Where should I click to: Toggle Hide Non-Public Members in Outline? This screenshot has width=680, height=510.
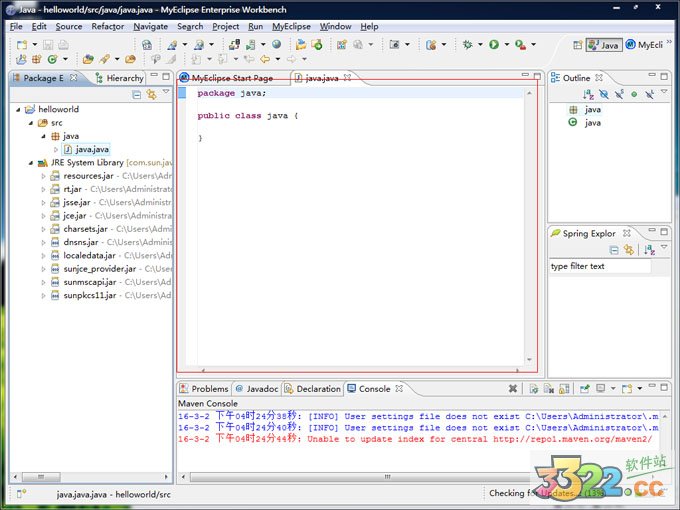click(634, 94)
